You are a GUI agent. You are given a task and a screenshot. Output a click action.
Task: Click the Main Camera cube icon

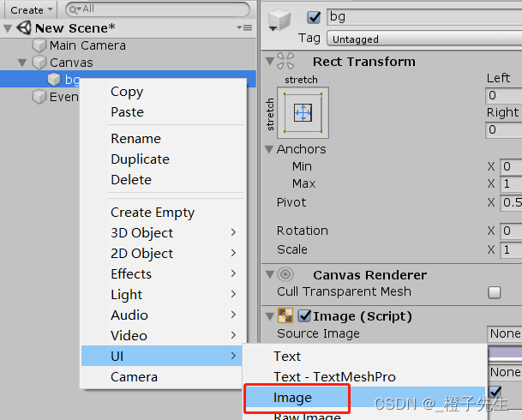[x=39, y=45]
